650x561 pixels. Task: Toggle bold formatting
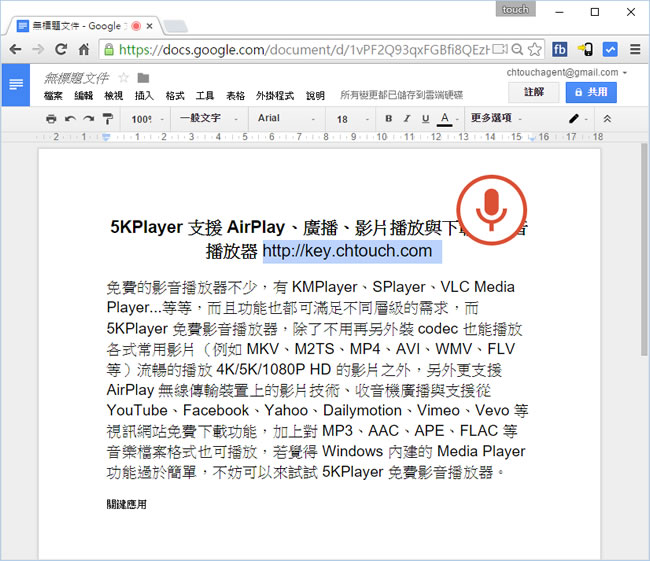388,119
